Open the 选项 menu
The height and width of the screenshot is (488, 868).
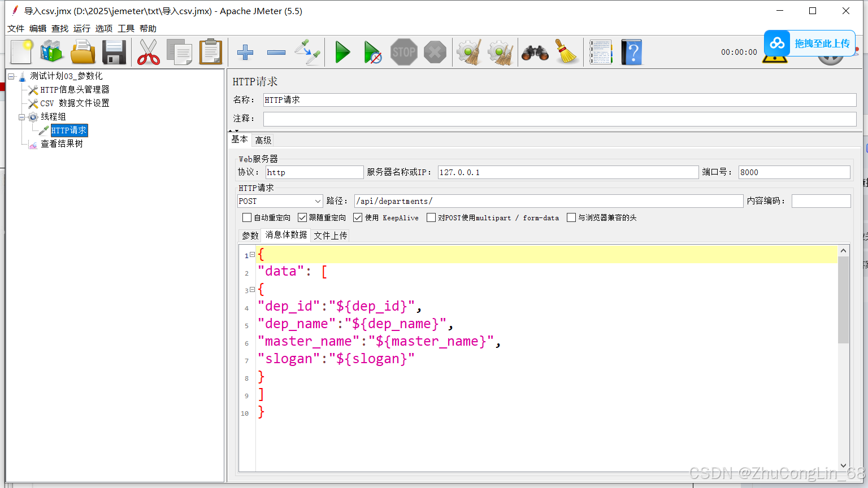click(104, 29)
